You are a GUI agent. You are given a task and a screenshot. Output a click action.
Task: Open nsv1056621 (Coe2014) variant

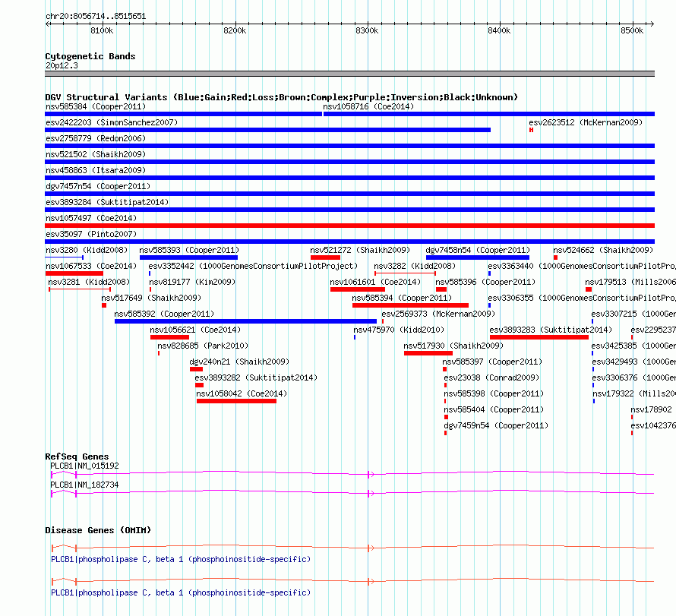[195, 330]
